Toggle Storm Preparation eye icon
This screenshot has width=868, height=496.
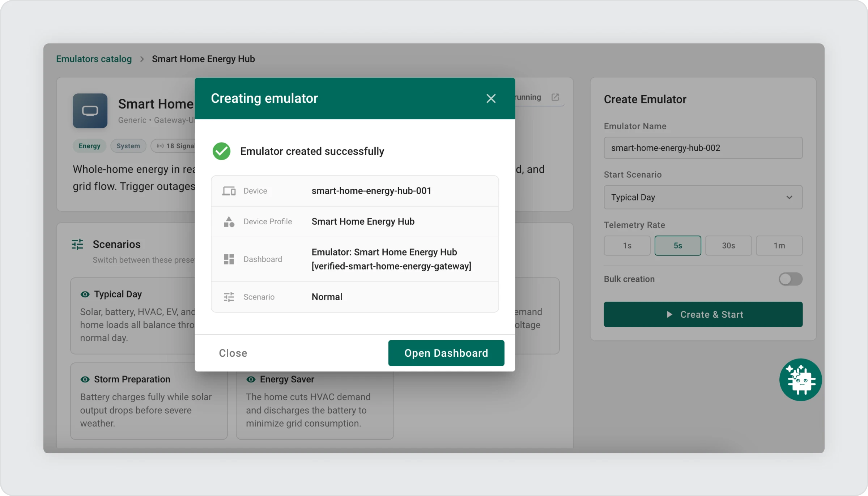pyautogui.click(x=85, y=380)
